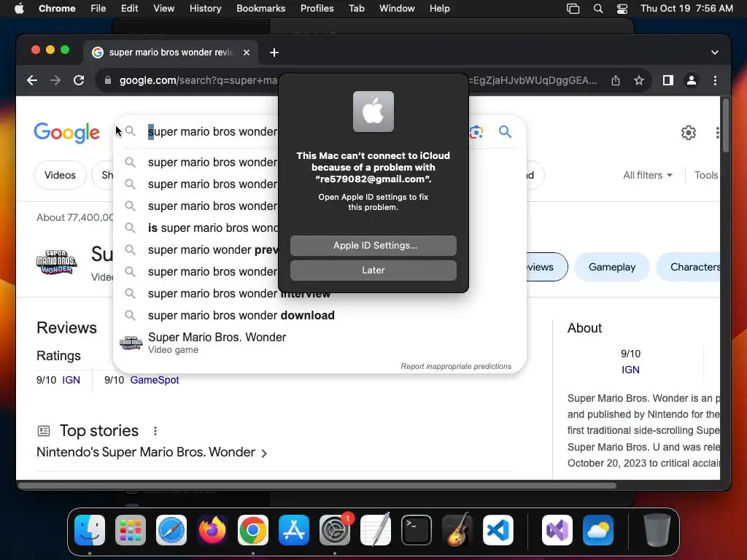Click Super Mario Bros Wonder game logo thumbnail
The width and height of the screenshot is (747, 560).
[57, 262]
